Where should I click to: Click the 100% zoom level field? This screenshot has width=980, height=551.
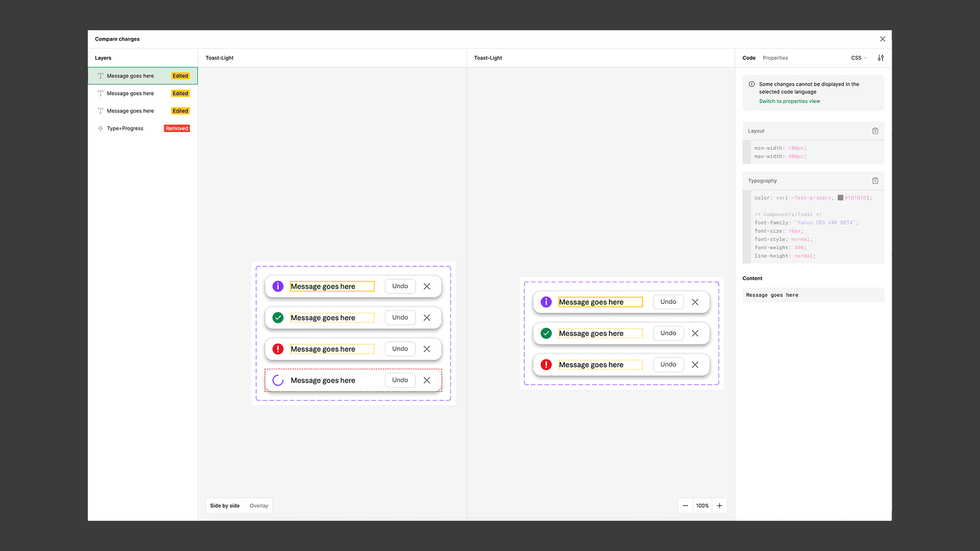click(x=702, y=506)
